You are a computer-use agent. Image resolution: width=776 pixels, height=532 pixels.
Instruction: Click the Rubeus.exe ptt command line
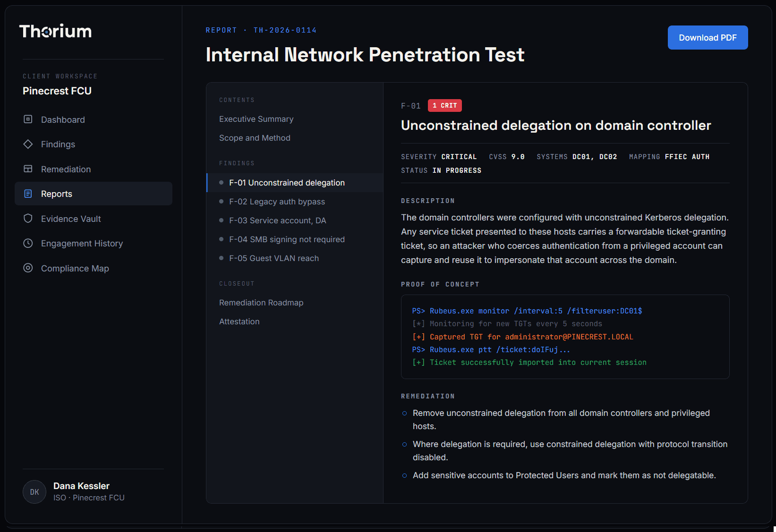491,350
